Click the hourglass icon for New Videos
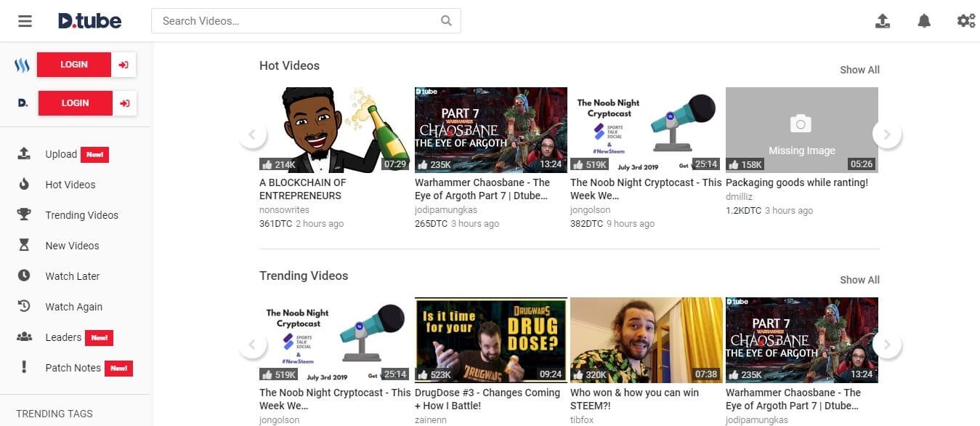Image resolution: width=980 pixels, height=426 pixels. pyautogui.click(x=24, y=245)
